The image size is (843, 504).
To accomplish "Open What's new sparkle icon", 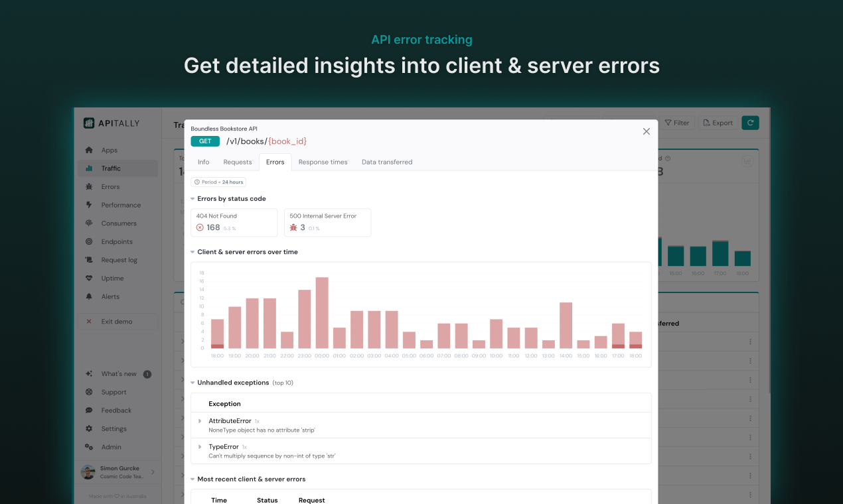I will pyautogui.click(x=89, y=374).
